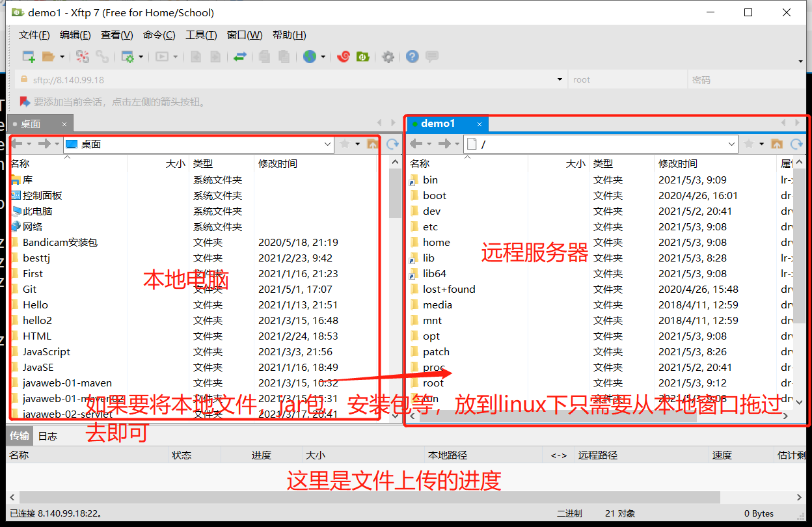The image size is (812, 527).
Task: Expand the globe icon dropdown arrow
Action: click(x=323, y=57)
